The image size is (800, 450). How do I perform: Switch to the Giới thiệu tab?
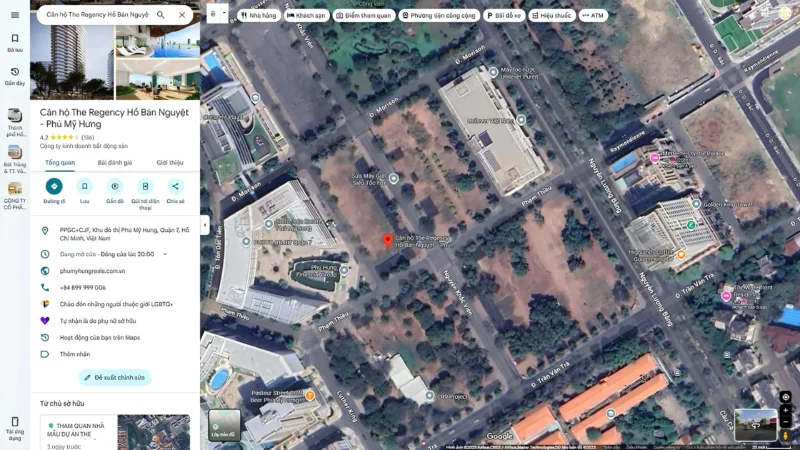click(x=169, y=162)
